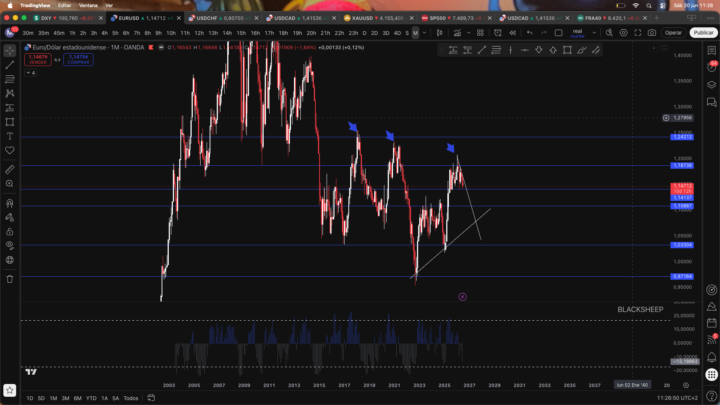Select the 45m timeframe
720x405 pixels.
[x=59, y=33]
